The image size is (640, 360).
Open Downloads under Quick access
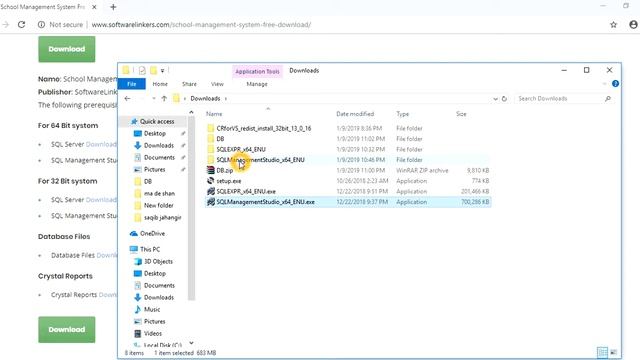point(158,146)
